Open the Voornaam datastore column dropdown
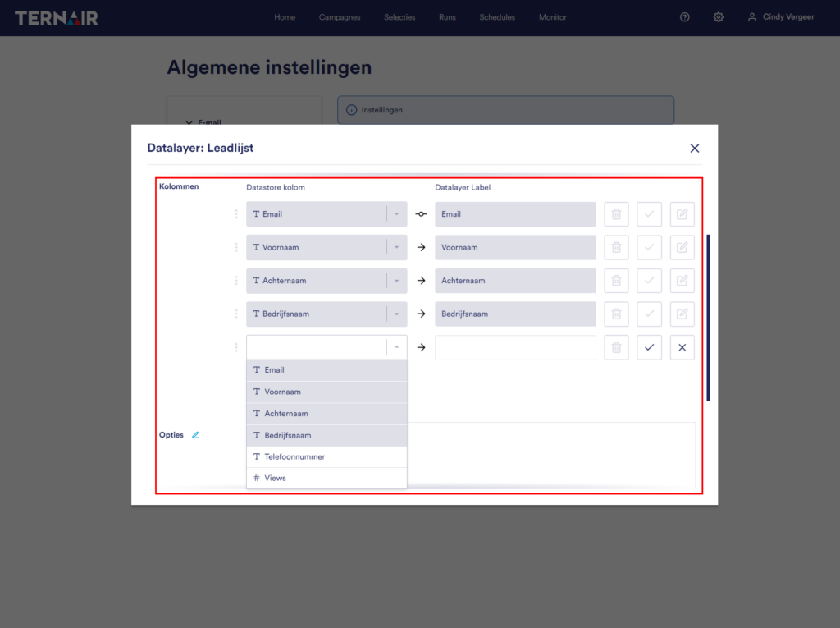Viewport: 840px width, 628px height. (326, 247)
